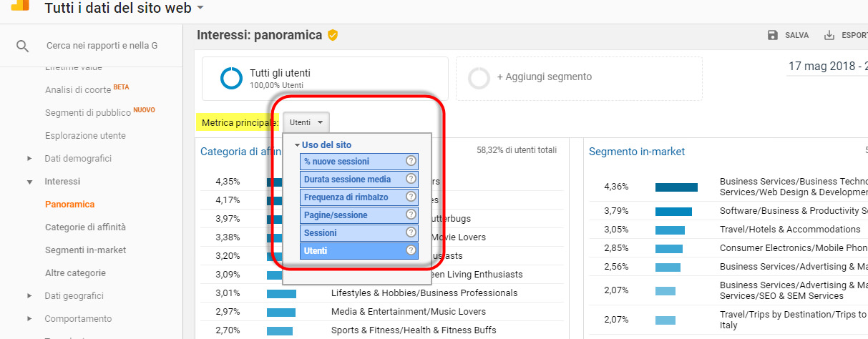Click the date range 17 mag 2018
This screenshot has width=868, height=339.
(x=828, y=67)
